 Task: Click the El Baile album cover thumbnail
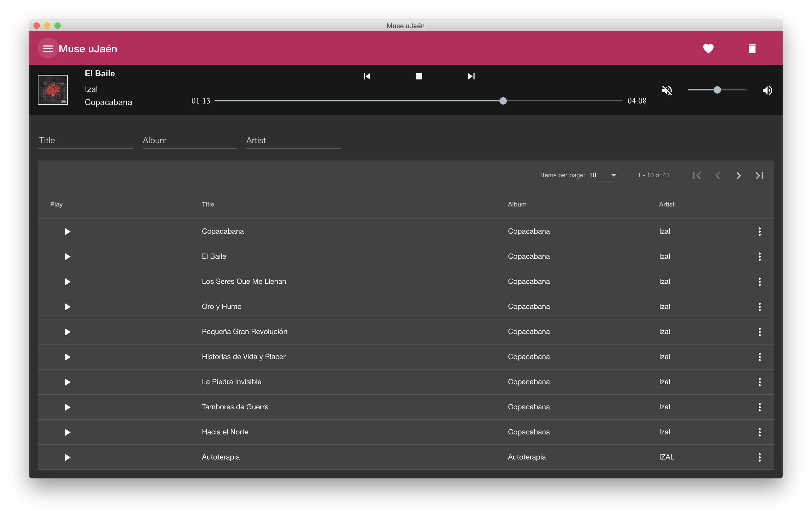coord(53,90)
